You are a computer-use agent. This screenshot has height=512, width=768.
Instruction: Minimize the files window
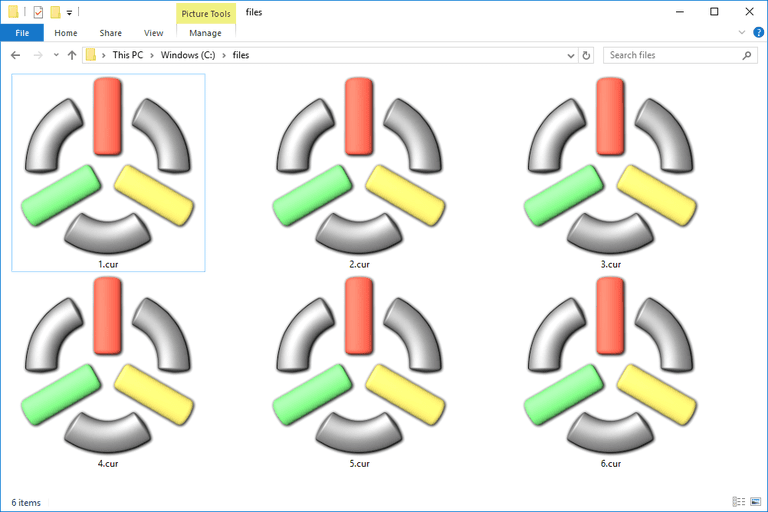tap(680, 12)
